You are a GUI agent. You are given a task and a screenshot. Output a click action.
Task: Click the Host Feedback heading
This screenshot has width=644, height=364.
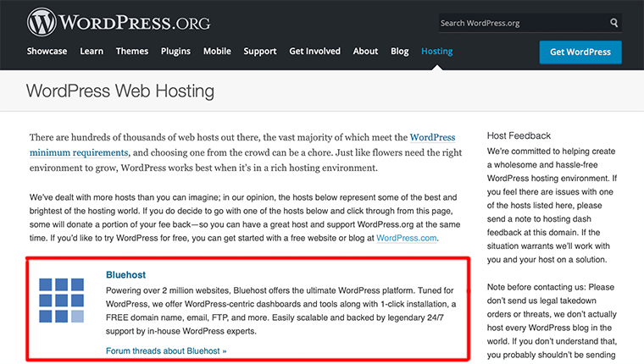tap(519, 135)
